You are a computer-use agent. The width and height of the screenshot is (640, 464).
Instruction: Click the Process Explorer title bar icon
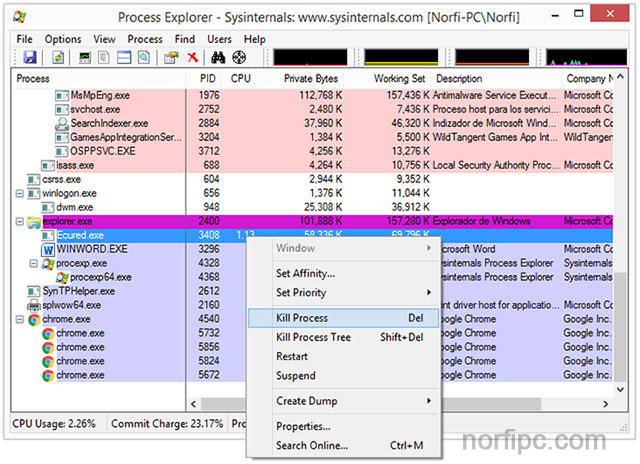point(19,17)
